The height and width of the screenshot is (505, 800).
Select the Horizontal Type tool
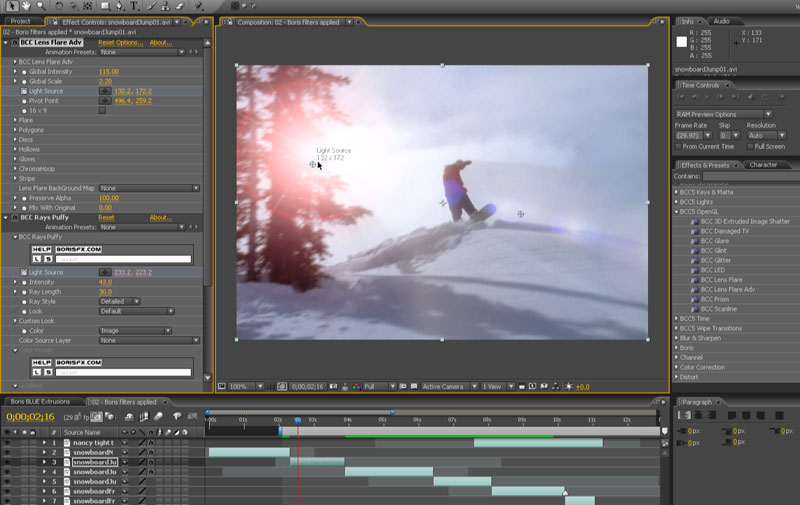[x=134, y=6]
